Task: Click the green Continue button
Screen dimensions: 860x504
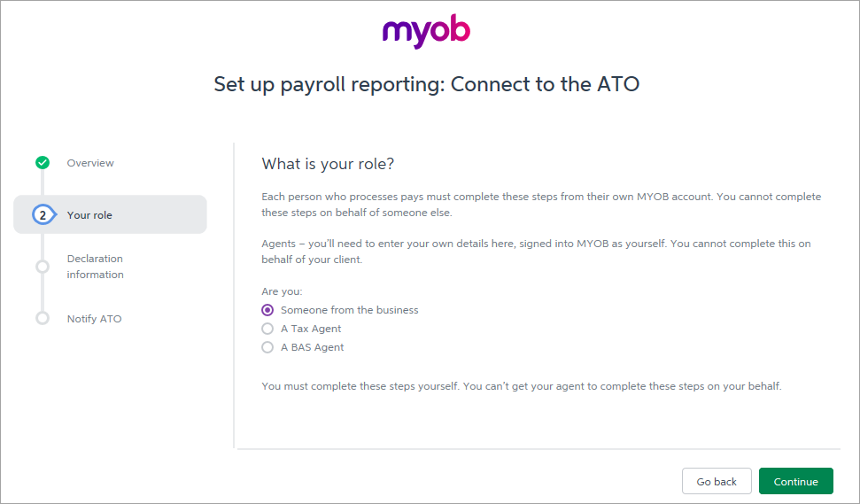Action: 796,482
